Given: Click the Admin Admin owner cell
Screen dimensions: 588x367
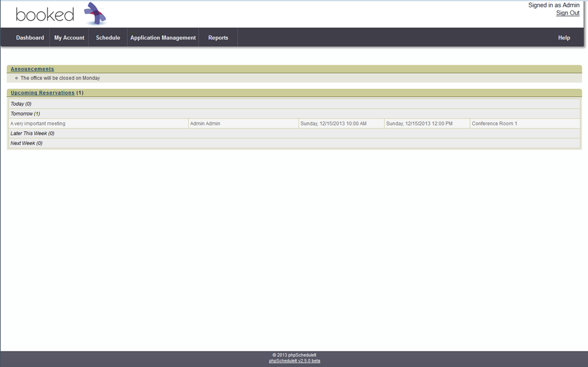Looking at the screenshot, I should 205,123.
